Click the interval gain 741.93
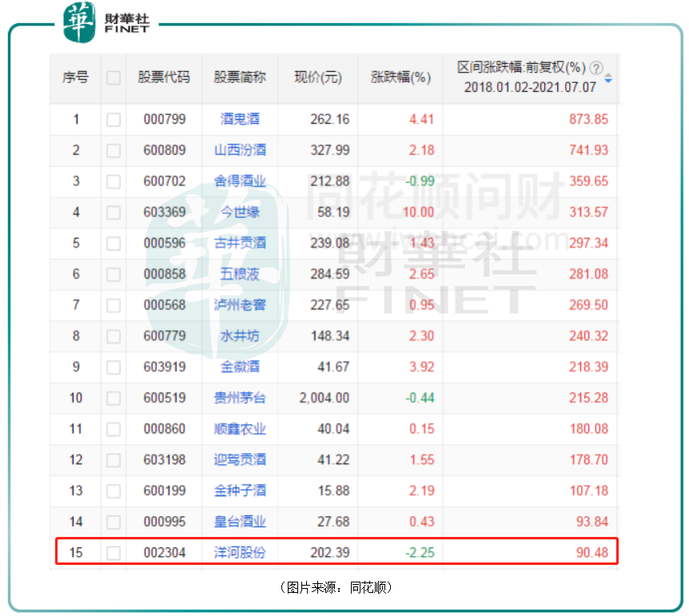The height and width of the screenshot is (616, 689). pos(589,150)
